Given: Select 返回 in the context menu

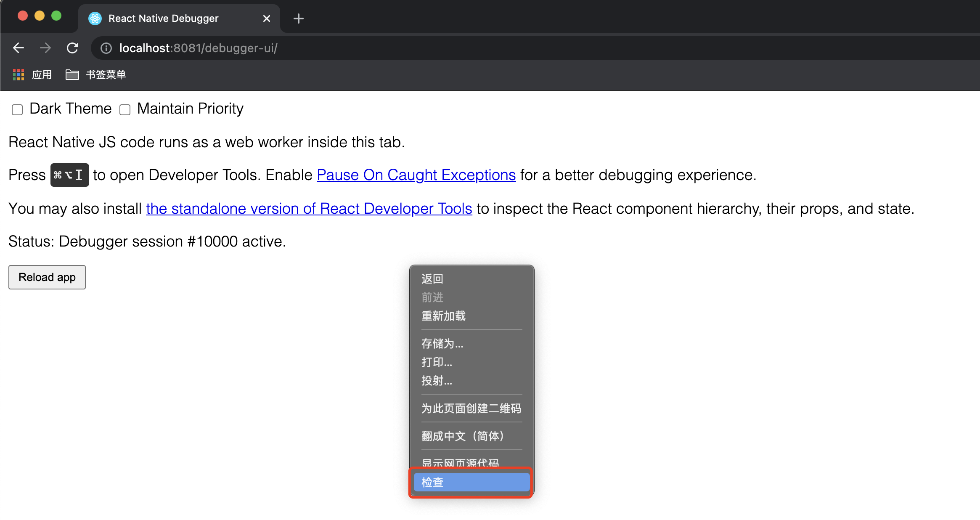Looking at the screenshot, I should 432,279.
